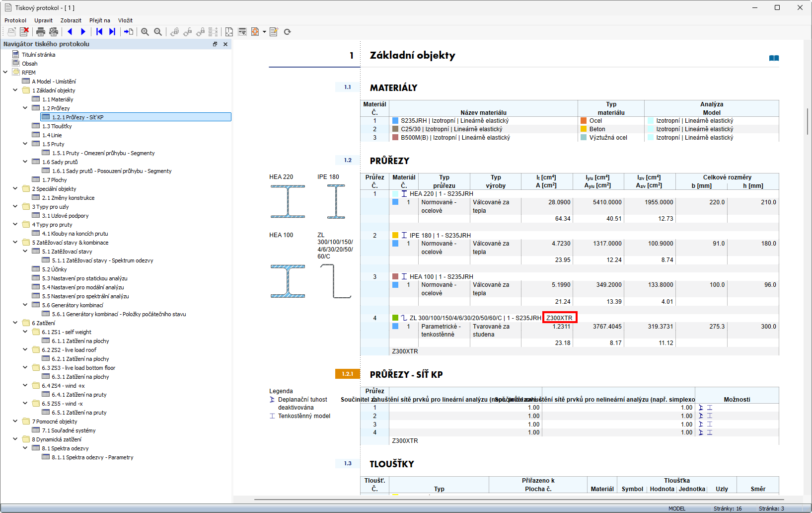The width and height of the screenshot is (812, 513).
Task: Expand the 7 Pomocné objekty folder
Action: point(15,421)
